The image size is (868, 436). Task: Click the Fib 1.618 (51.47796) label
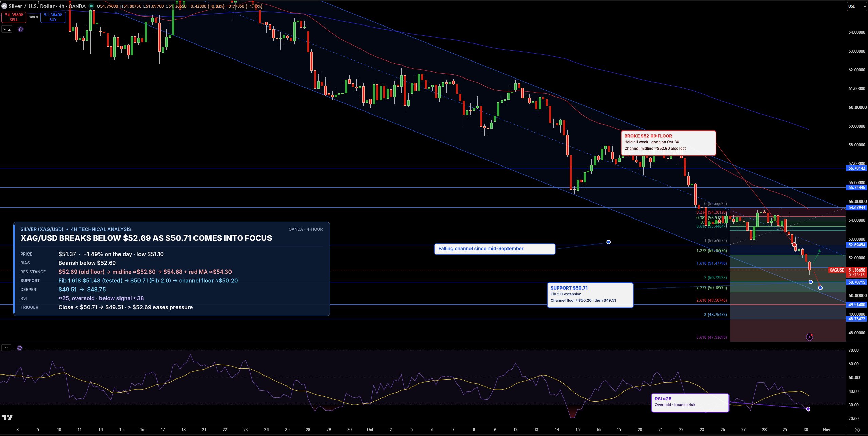tap(712, 263)
